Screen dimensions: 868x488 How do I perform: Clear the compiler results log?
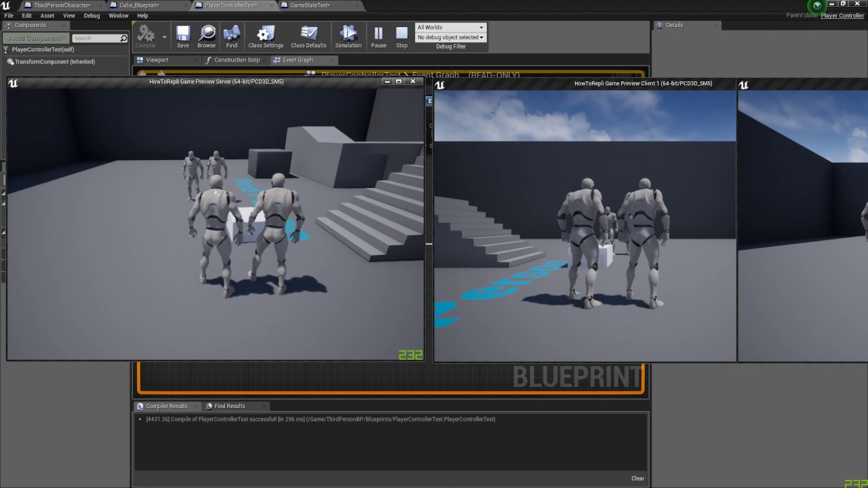point(637,479)
